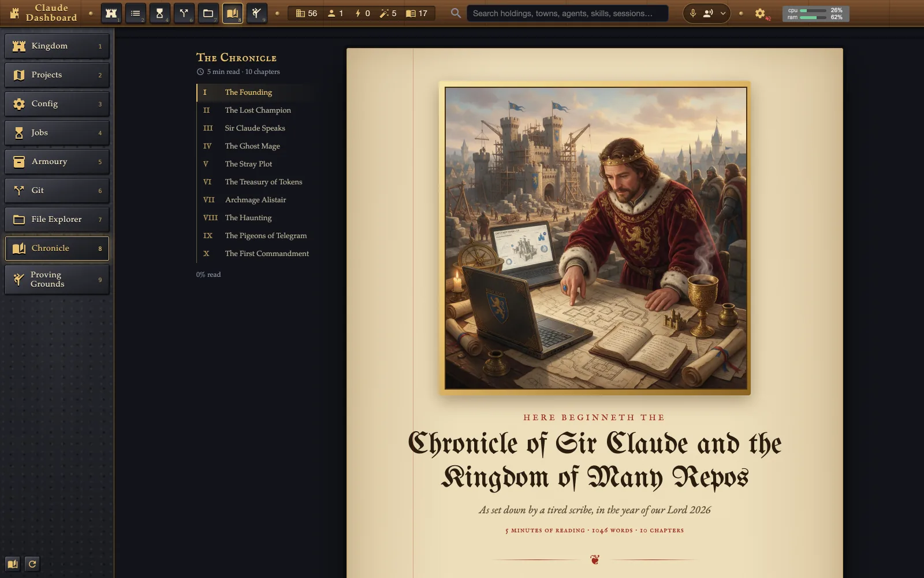The image size is (924, 578).
Task: Click the speaking person voice output icon
Action: pyautogui.click(x=707, y=13)
